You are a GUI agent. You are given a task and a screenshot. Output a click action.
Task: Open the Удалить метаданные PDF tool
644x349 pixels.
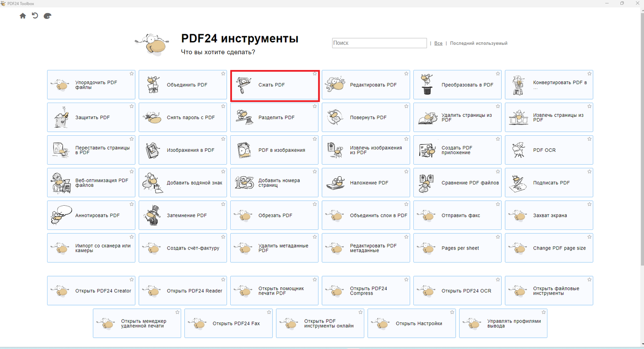click(x=274, y=248)
